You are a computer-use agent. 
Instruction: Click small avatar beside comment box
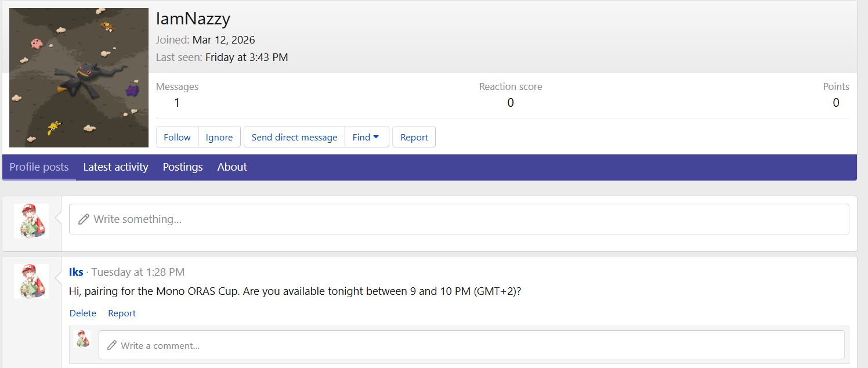84,339
